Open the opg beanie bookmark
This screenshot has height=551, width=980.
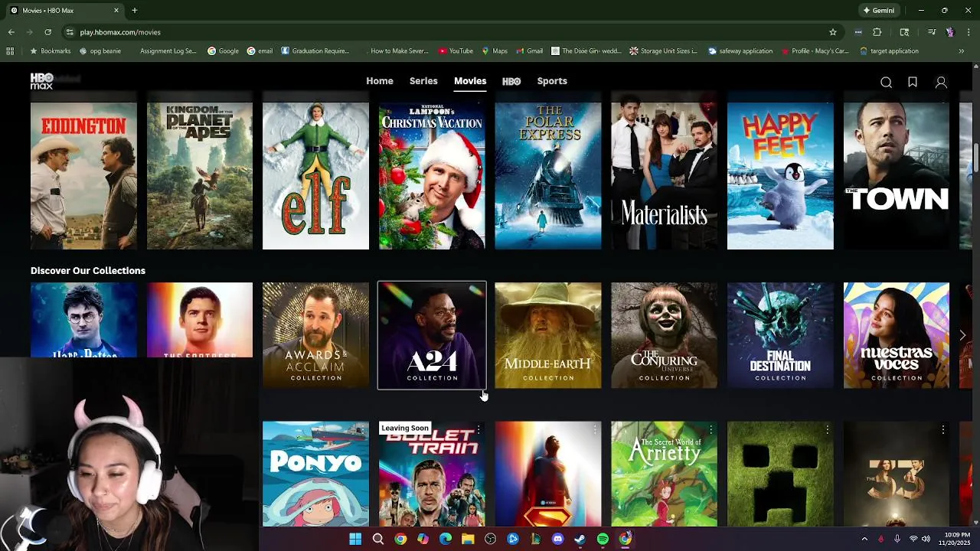tap(101, 51)
